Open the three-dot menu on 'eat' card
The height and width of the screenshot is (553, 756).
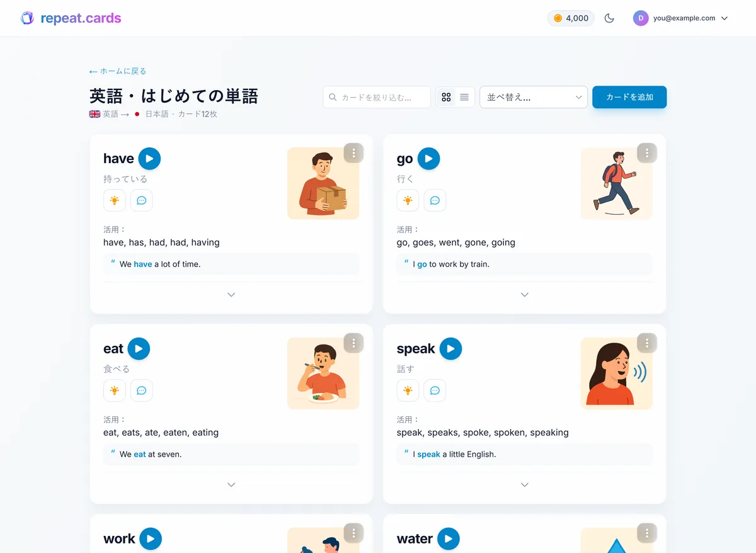point(354,343)
